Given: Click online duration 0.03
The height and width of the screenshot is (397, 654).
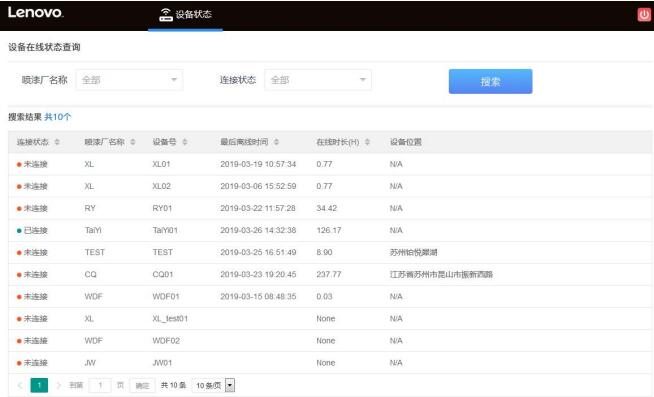Looking at the screenshot, I should click(324, 296).
